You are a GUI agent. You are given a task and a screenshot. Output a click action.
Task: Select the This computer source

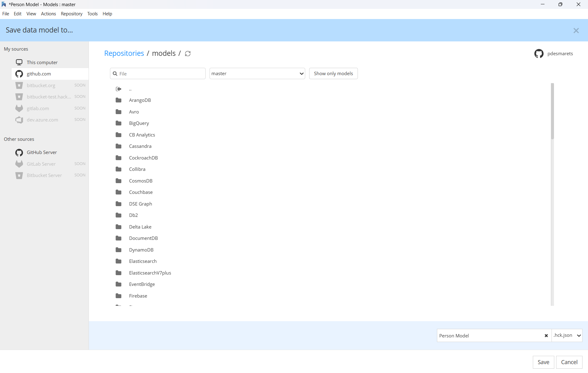(x=50, y=62)
